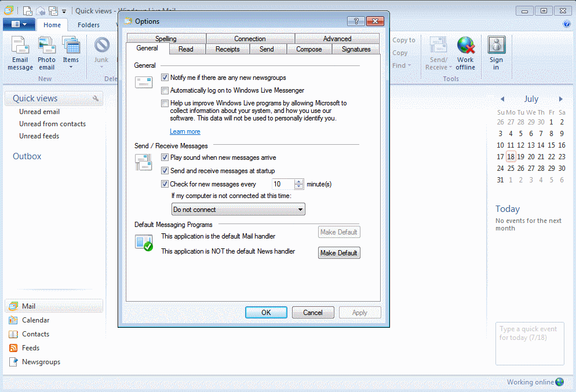Image resolution: width=576 pixels, height=392 pixels.
Task: Click the quick event input box
Action: [x=529, y=343]
